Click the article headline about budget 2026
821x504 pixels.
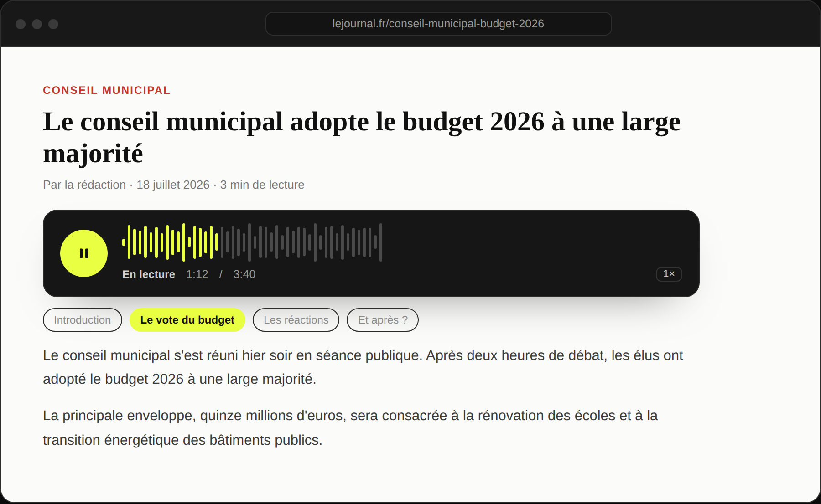point(362,137)
